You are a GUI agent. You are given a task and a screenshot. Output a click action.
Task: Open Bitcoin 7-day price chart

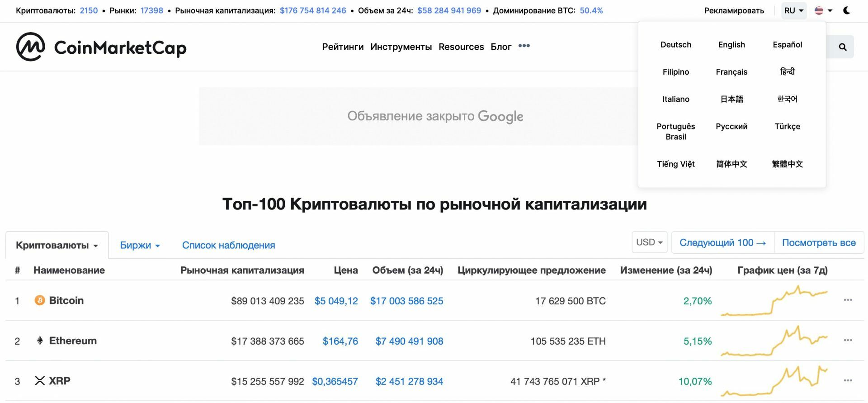[774, 301]
